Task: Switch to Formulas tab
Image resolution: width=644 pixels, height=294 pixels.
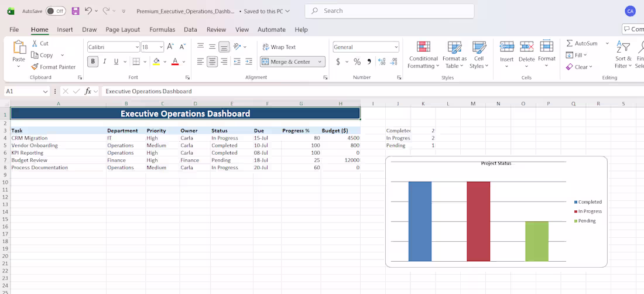Action: coord(162,29)
